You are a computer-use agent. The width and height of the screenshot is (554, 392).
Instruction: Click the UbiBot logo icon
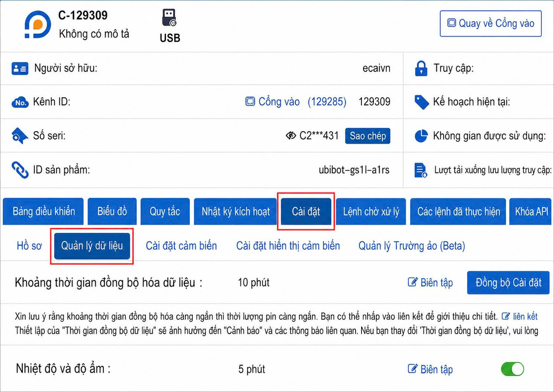pyautogui.click(x=38, y=25)
